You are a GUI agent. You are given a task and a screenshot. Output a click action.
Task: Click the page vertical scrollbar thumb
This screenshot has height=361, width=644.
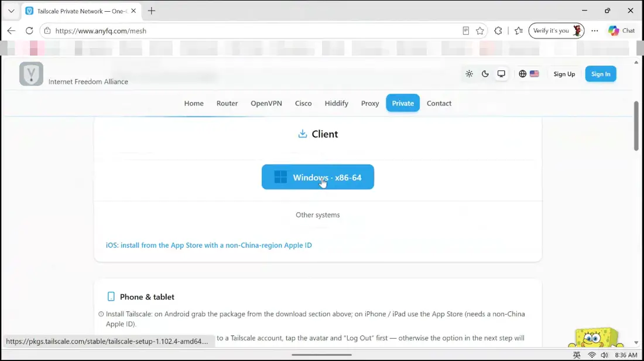pyautogui.click(x=636, y=126)
